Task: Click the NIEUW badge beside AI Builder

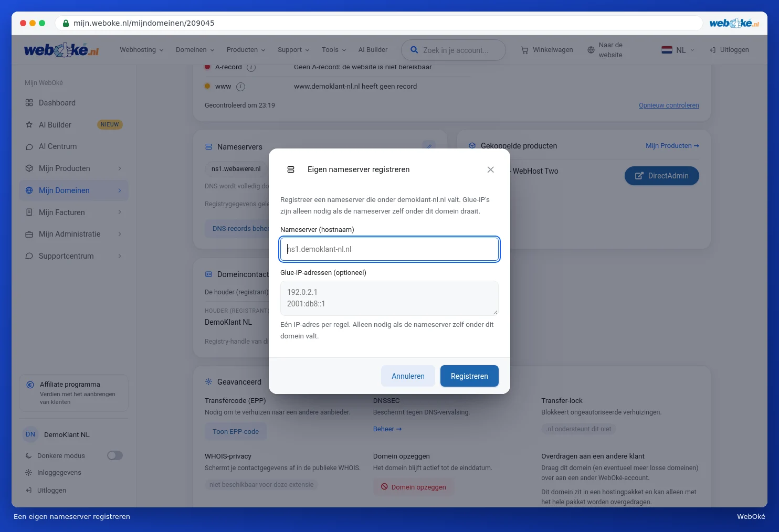Action: pos(110,125)
